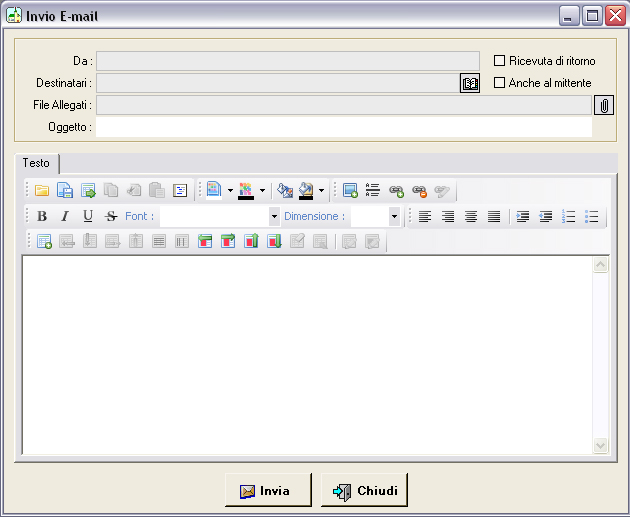Select the Testo tab
The width and height of the screenshot is (630, 517).
tap(36, 163)
